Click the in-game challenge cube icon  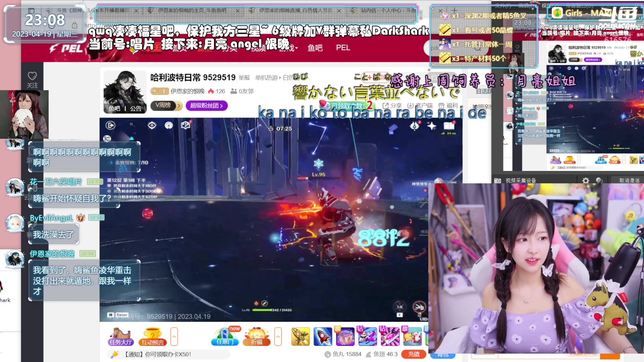pos(185,125)
